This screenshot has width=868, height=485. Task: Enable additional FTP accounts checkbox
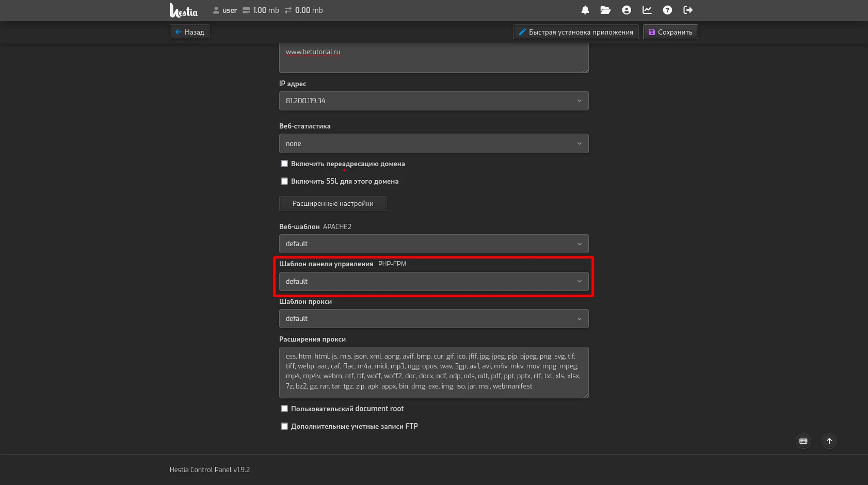coord(284,426)
